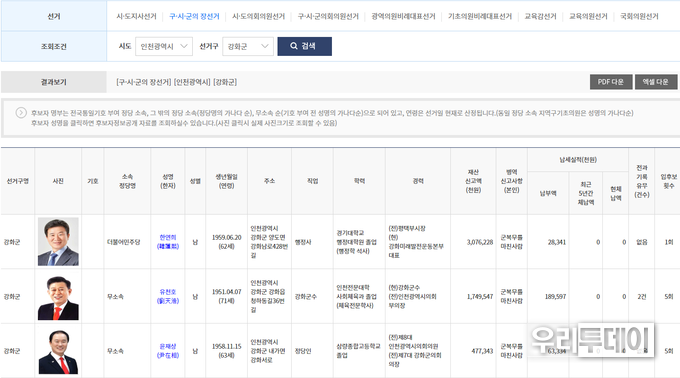The height and width of the screenshot is (378, 680).
Task: Click 전과기록유무 column header
Action: coord(641,181)
